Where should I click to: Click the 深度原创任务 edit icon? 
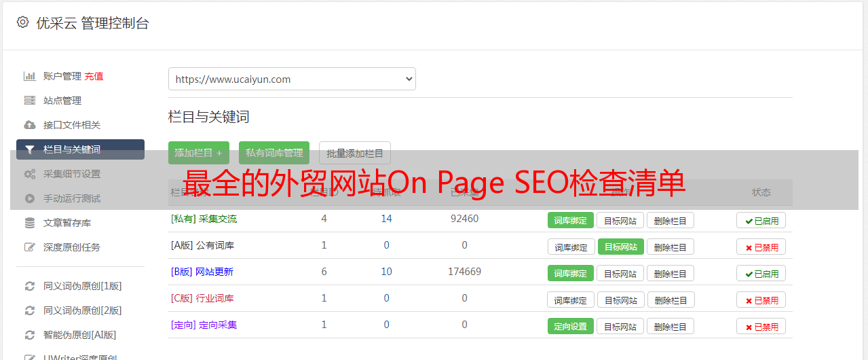tap(29, 247)
